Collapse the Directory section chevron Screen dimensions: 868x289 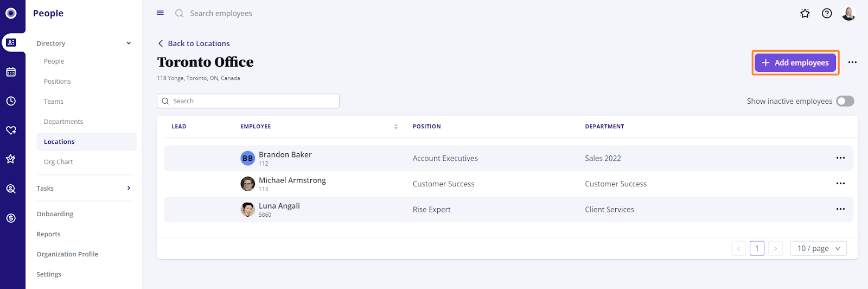click(129, 43)
